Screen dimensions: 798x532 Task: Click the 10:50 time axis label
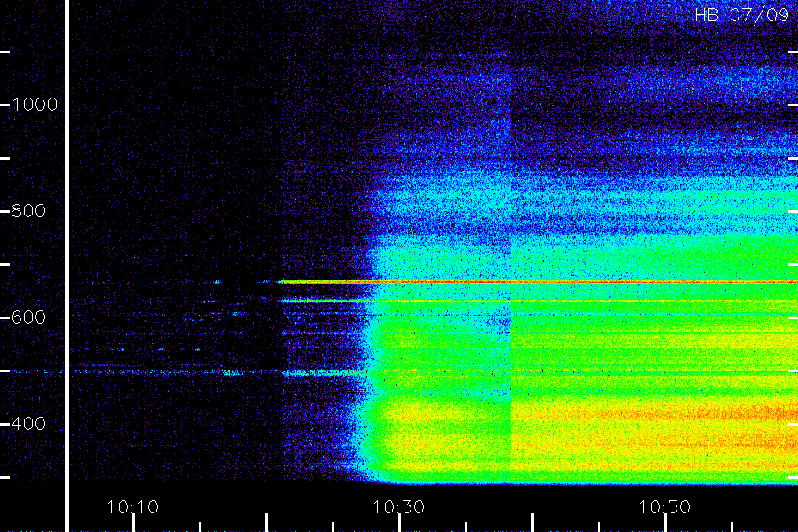[665, 507]
